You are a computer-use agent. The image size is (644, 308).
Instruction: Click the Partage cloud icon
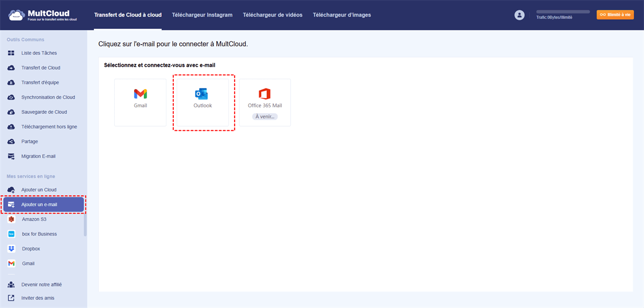tap(11, 142)
